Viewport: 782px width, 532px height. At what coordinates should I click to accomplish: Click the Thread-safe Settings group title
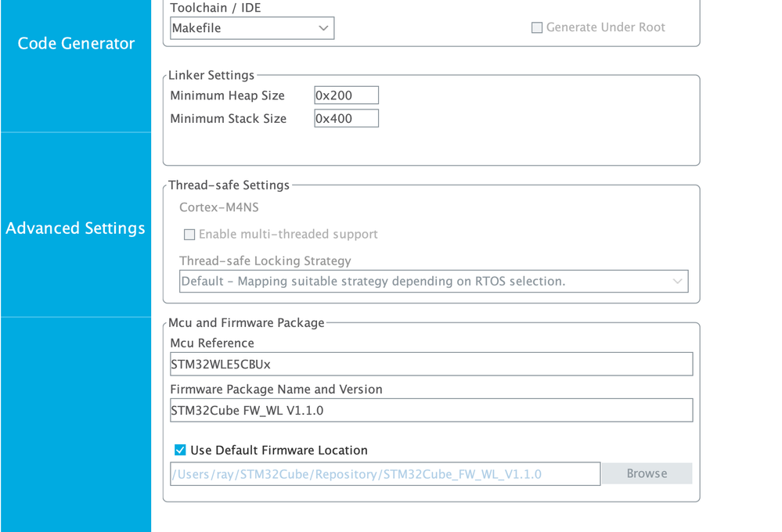(x=229, y=185)
